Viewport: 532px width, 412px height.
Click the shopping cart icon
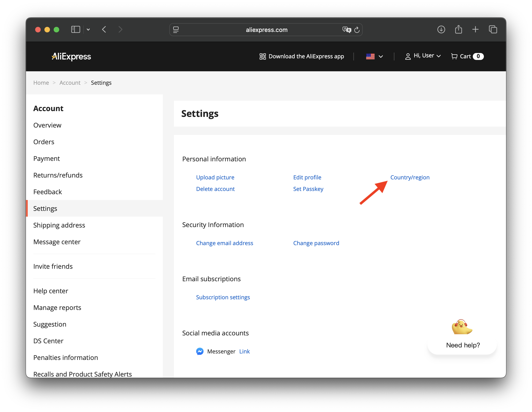[x=454, y=56]
